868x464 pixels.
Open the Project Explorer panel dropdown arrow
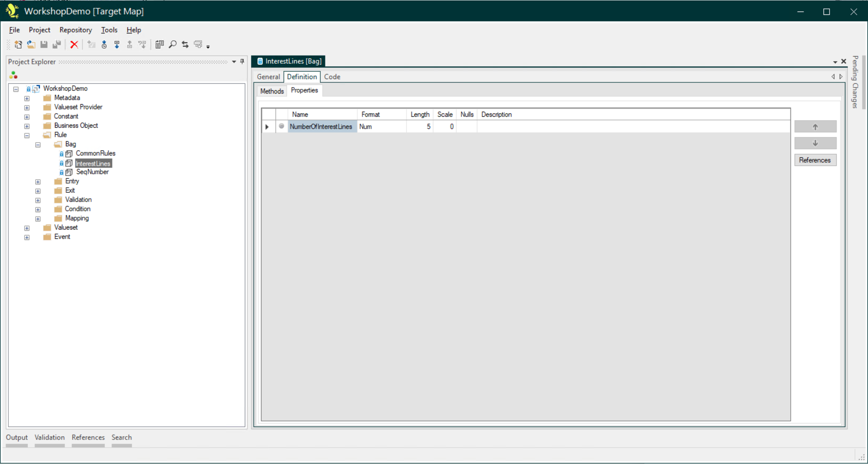[234, 62]
